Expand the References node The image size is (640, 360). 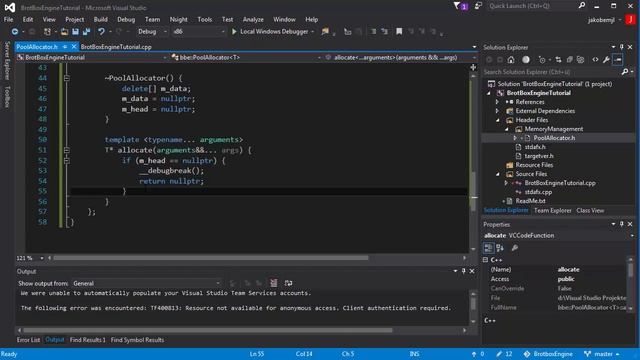tap(497, 102)
